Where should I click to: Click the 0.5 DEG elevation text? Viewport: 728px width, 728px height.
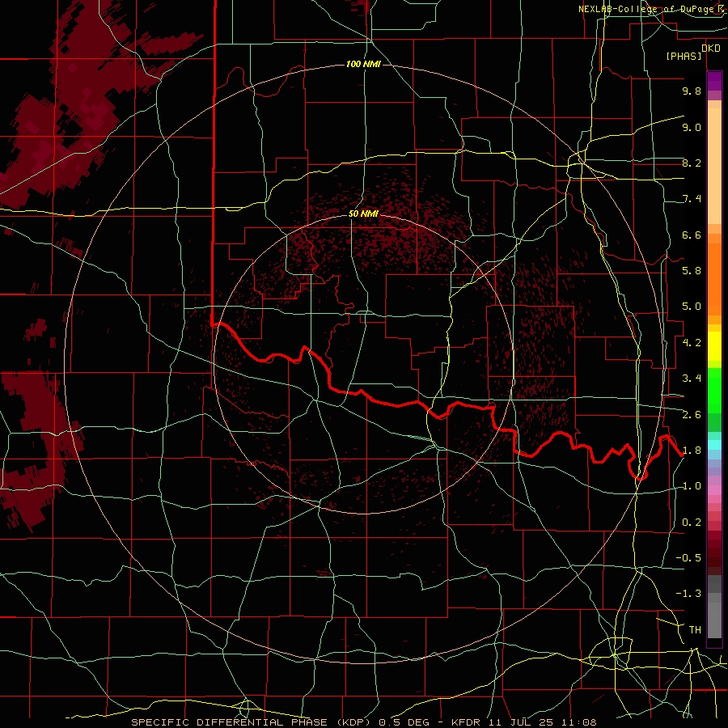(404, 722)
